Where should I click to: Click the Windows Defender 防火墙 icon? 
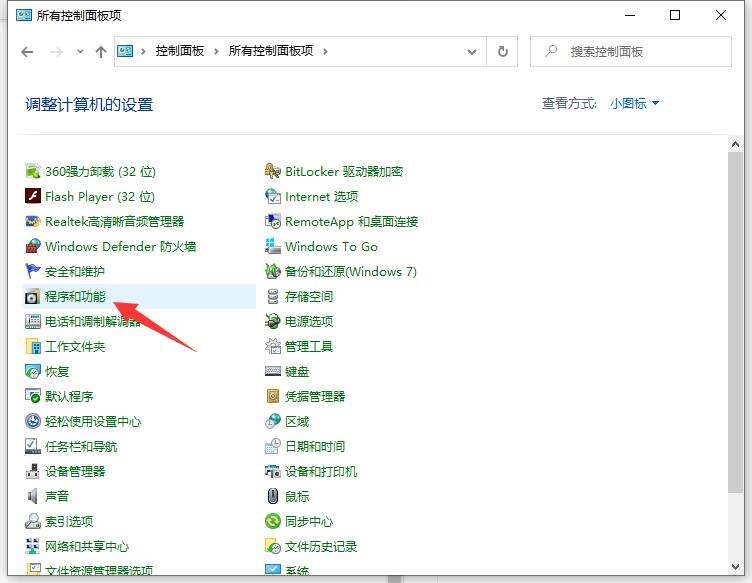coord(33,246)
